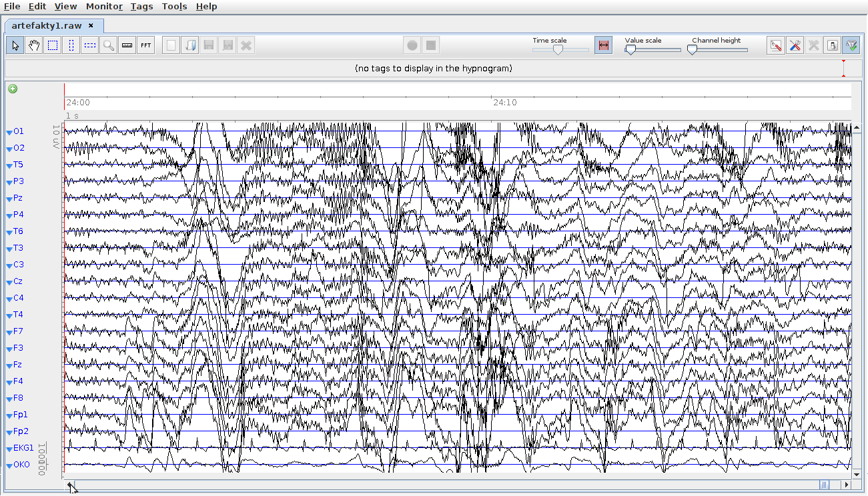Click the green plus add button
This screenshot has width=868, height=496.
tap(13, 89)
